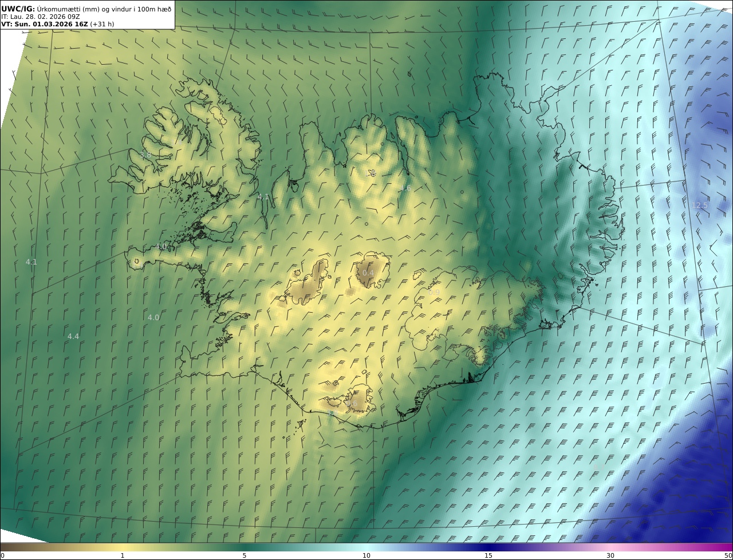Click the 4.6 value in north Iceland

click(x=405, y=188)
